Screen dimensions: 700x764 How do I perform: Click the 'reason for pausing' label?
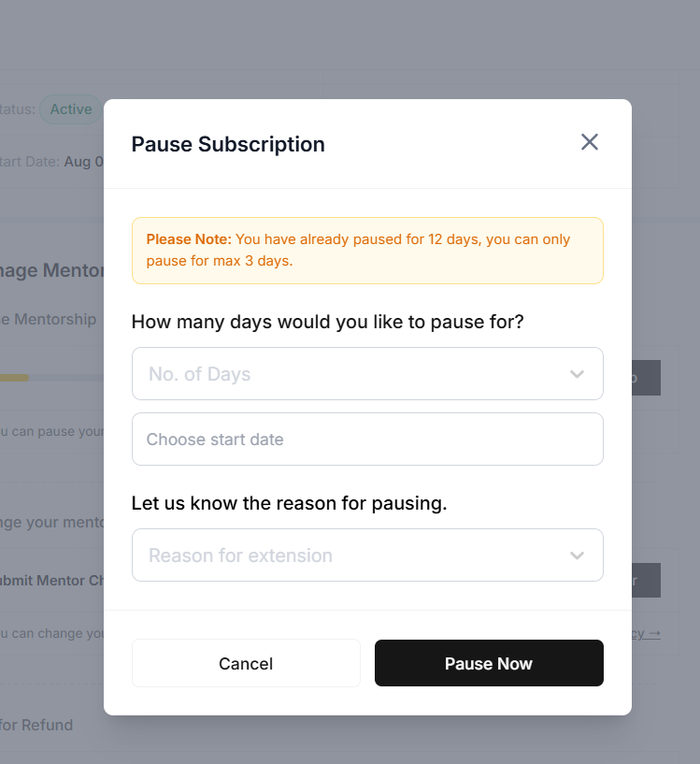[289, 503]
